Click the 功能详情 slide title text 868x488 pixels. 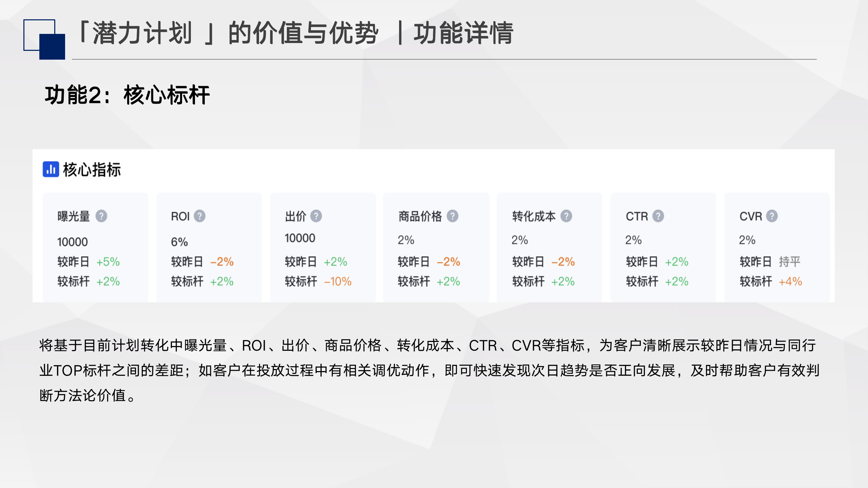(463, 33)
